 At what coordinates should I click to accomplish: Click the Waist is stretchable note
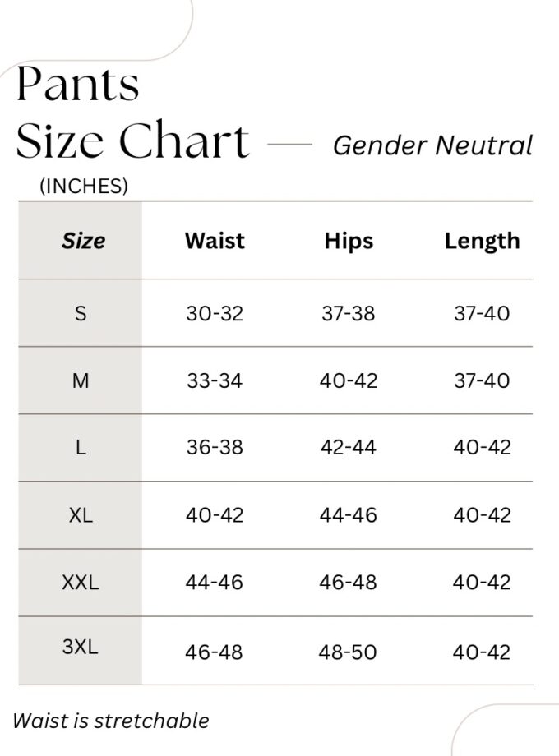point(111,721)
